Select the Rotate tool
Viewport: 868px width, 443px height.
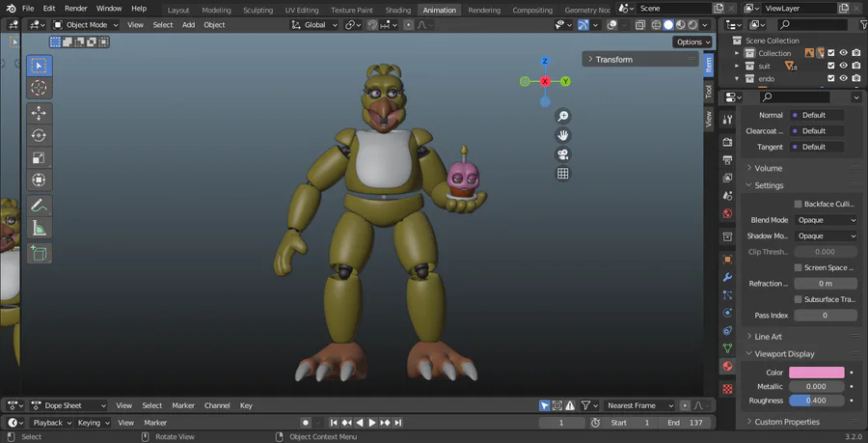click(39, 136)
